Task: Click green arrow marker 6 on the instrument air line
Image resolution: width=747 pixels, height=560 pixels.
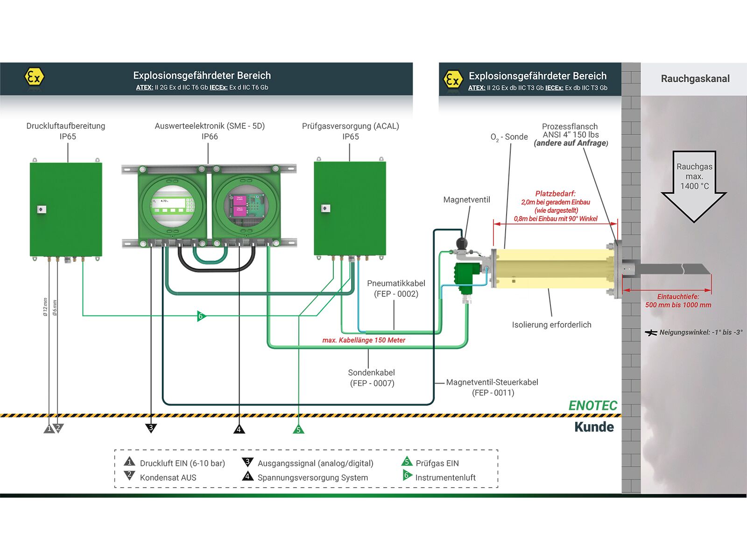Action: [201, 316]
